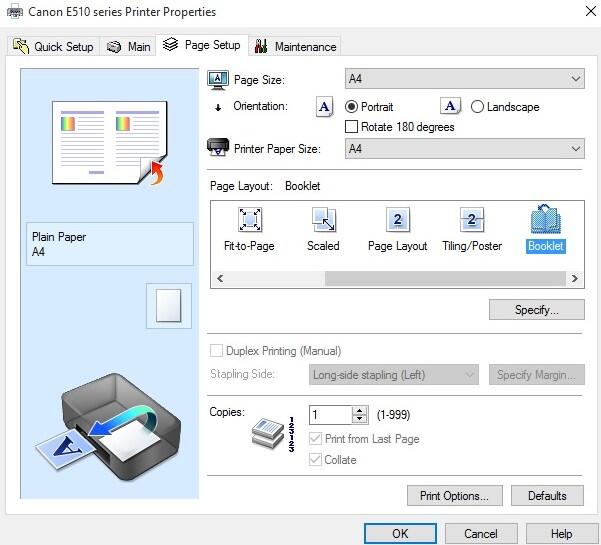Screen dimensions: 601x545
Task: Open Help for printer properties
Action: tap(562, 534)
